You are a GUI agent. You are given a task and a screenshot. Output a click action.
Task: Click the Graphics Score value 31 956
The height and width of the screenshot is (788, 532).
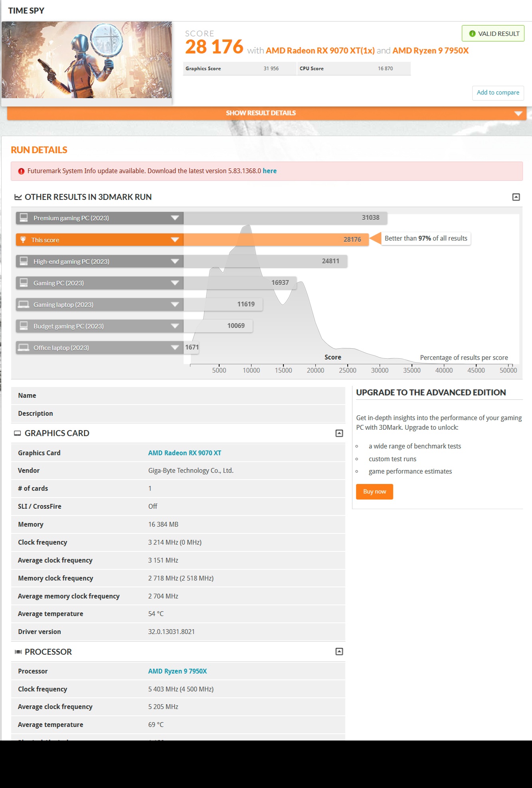pos(271,69)
